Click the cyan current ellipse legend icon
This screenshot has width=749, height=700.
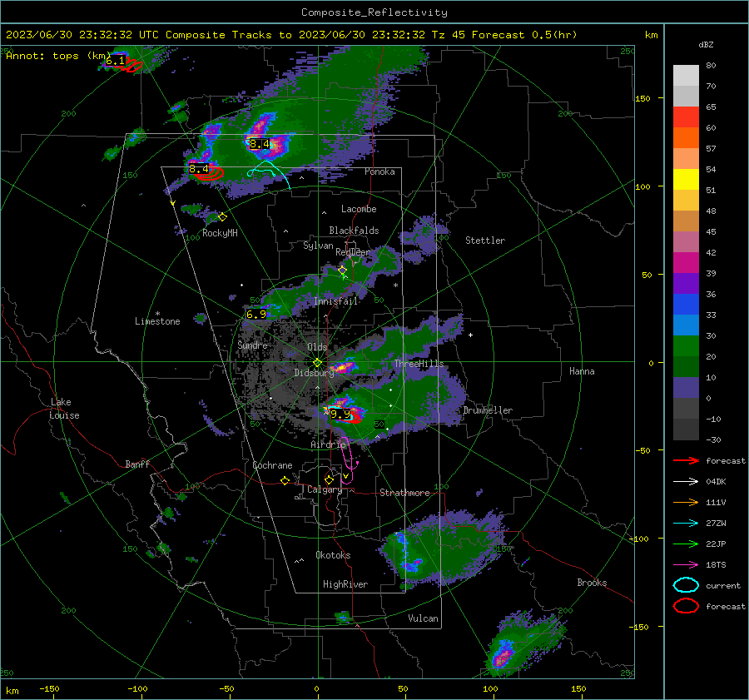(686, 585)
